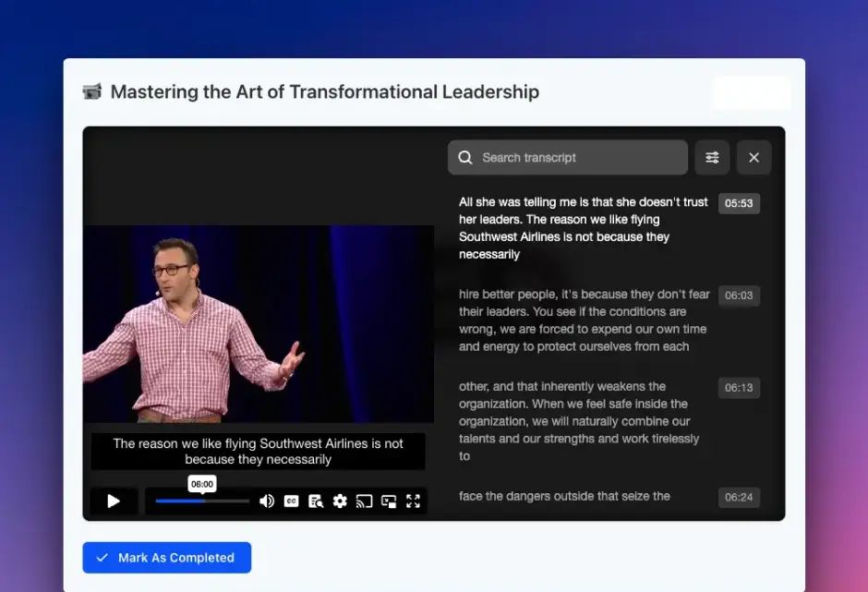This screenshot has width=868, height=592.
Task: Select transcript line "other, and that inherently weakens"
Action: point(579,421)
